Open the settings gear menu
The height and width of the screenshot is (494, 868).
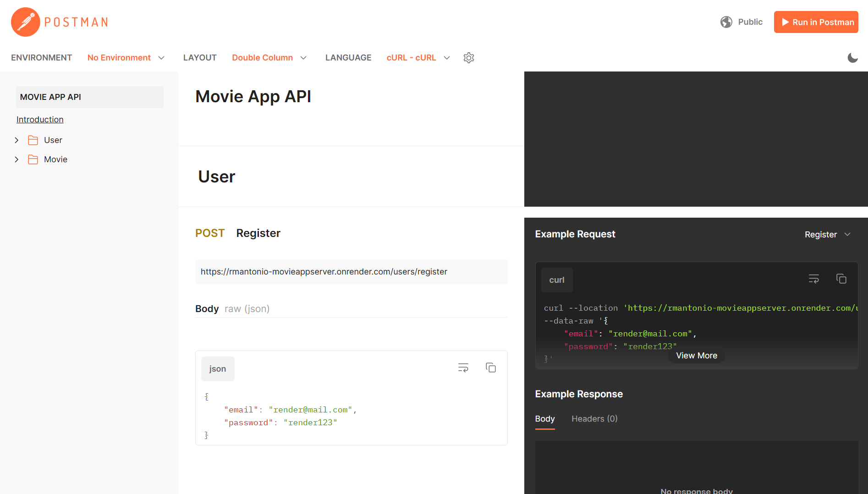tap(468, 57)
